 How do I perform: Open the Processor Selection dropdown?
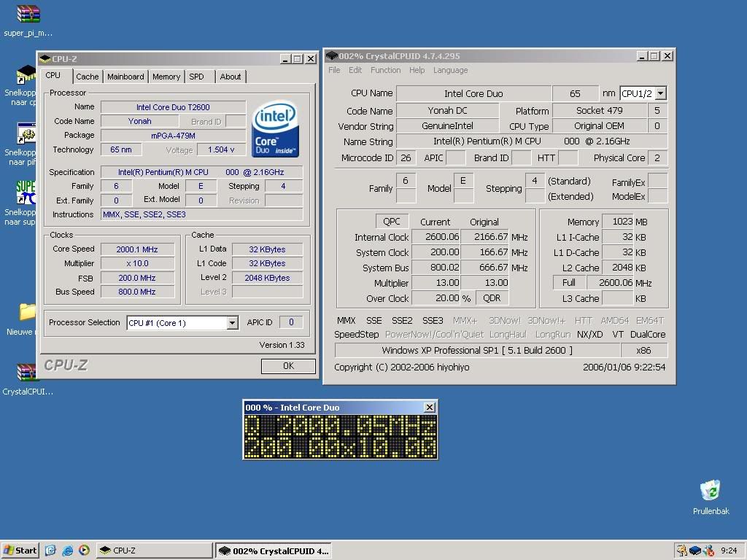(x=232, y=323)
